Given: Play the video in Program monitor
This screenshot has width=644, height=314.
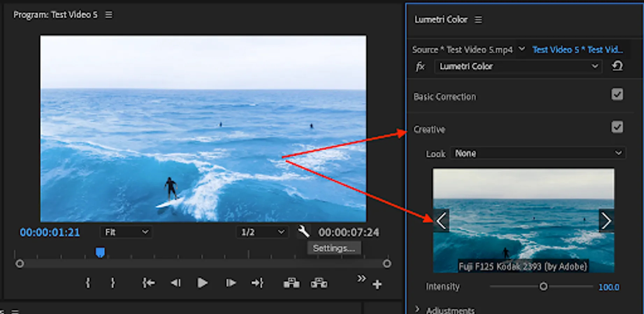Looking at the screenshot, I should [x=202, y=283].
